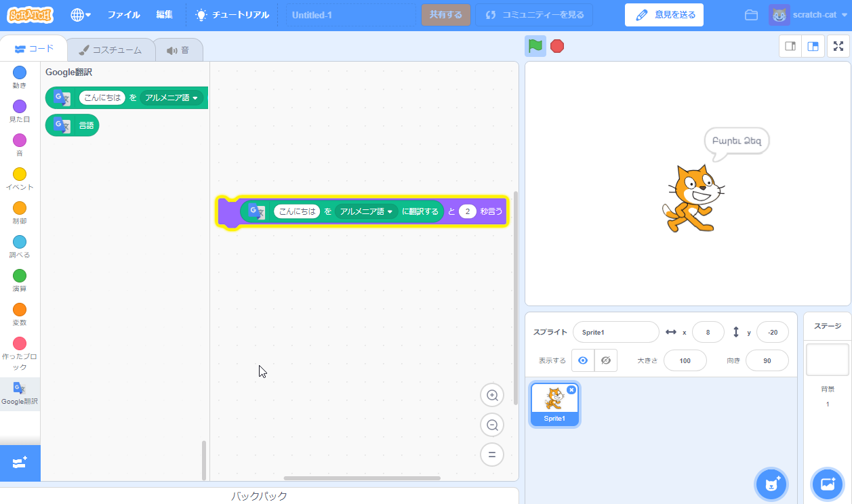
Task: Click the green flag to run
Action: [x=535, y=46]
